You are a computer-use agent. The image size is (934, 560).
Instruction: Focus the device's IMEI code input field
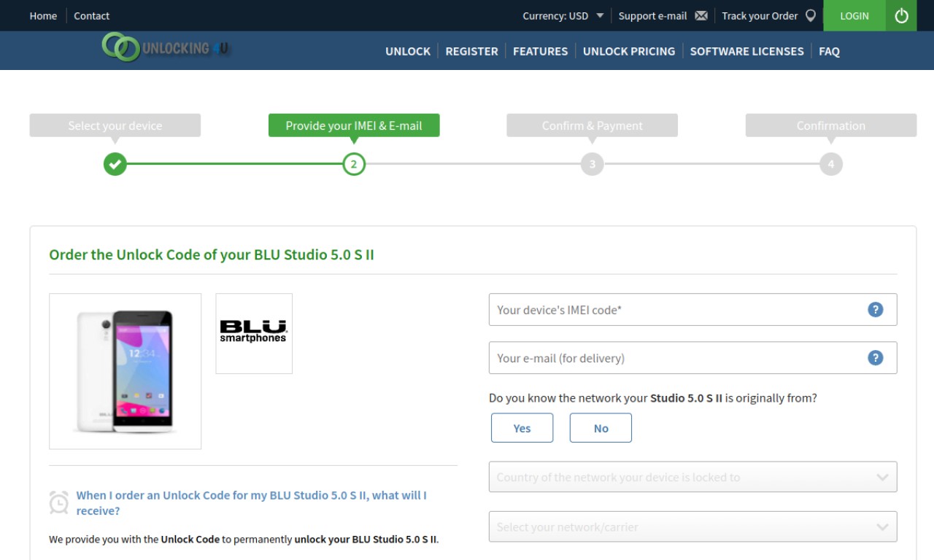tap(693, 310)
